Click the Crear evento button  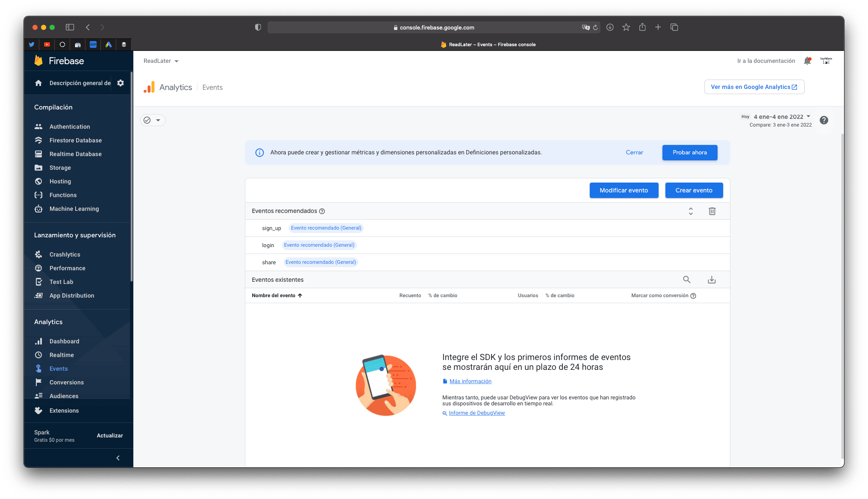[694, 190]
